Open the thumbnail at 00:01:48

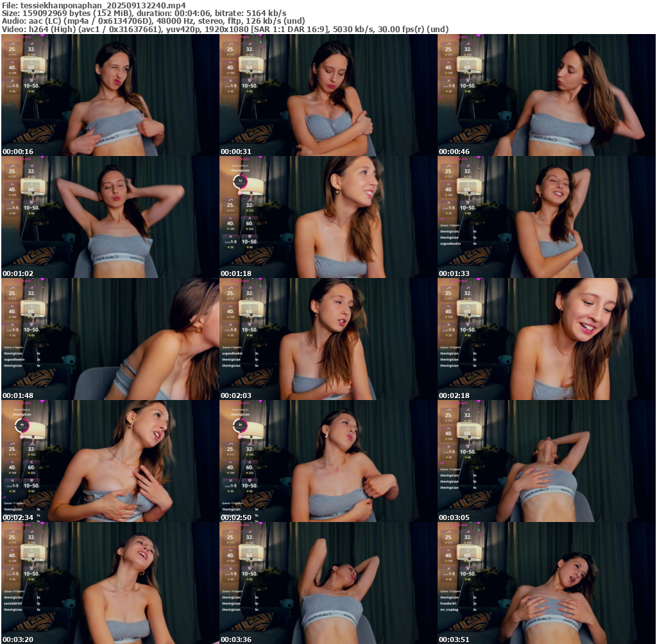(x=110, y=339)
